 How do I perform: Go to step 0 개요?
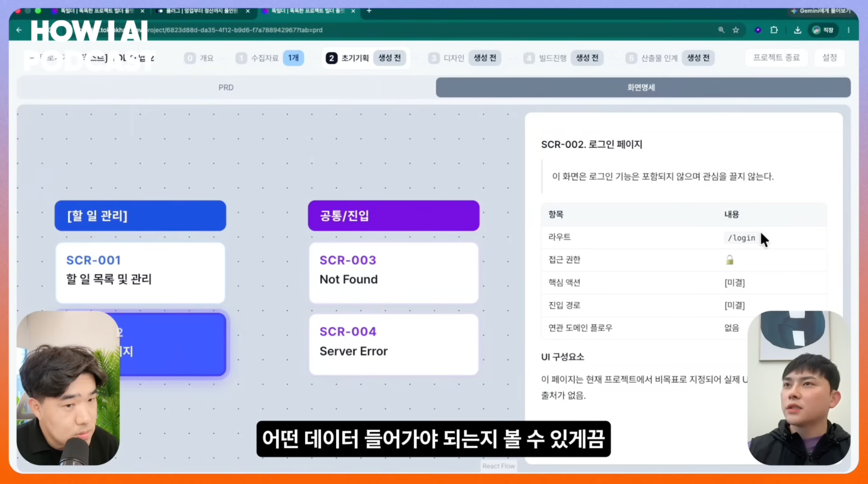(199, 58)
